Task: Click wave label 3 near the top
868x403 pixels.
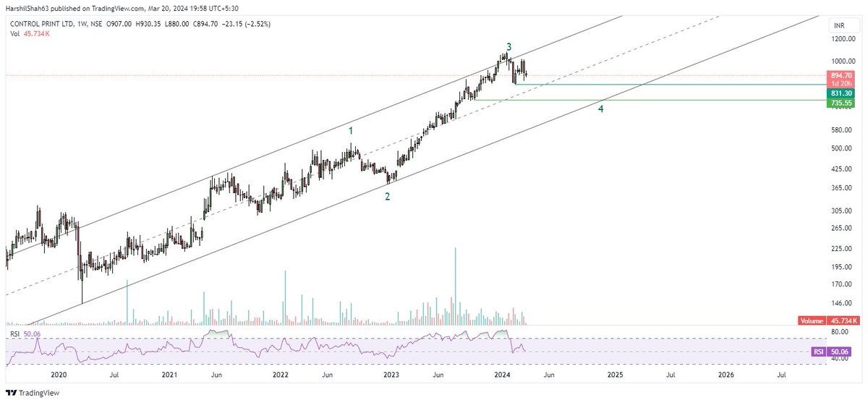Action: point(509,47)
